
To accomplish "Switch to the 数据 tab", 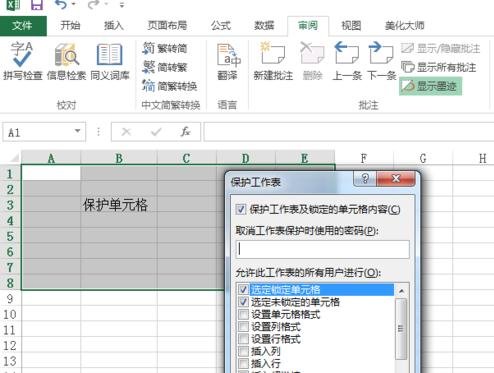I will coord(264,25).
